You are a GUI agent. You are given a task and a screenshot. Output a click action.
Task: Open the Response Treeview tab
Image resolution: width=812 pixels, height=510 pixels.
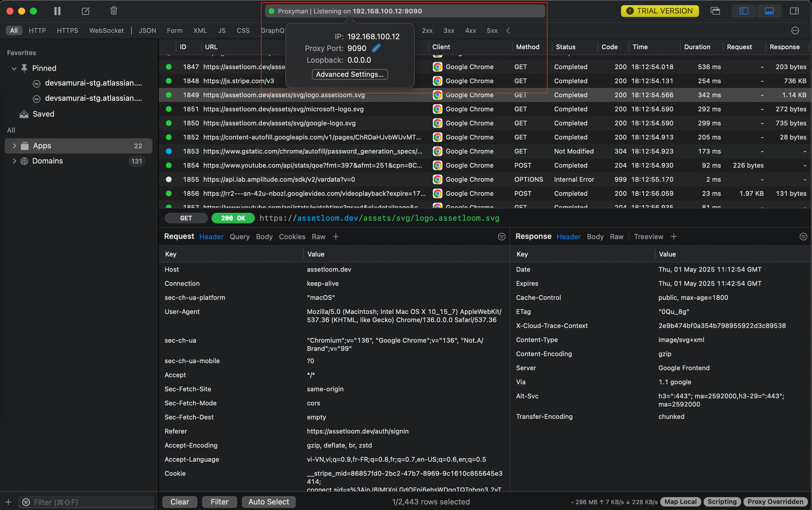648,237
